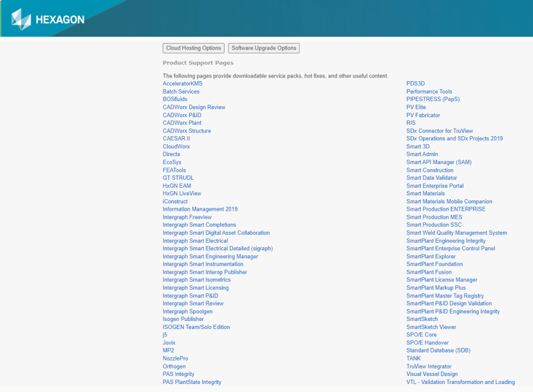The image size is (533, 392).
Task: Select CADWorx Plant link
Action: pos(182,123)
